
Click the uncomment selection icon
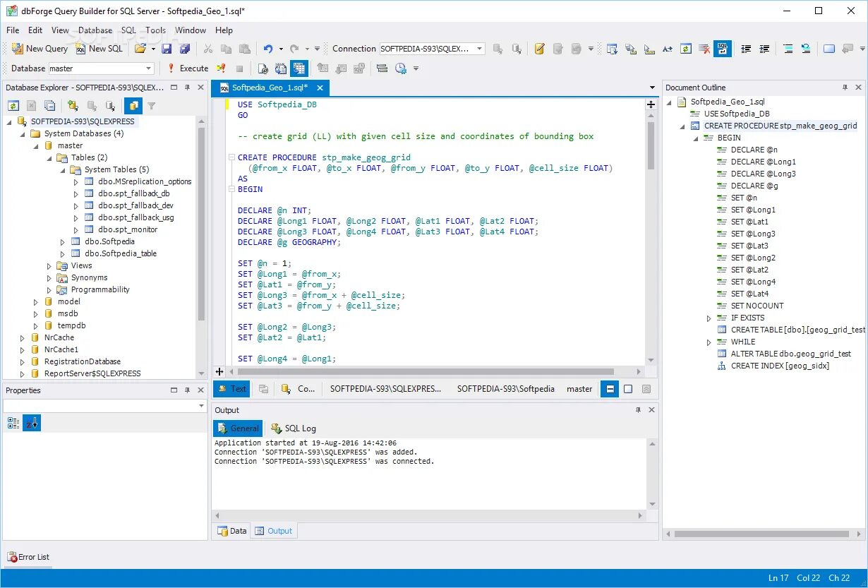pos(806,49)
